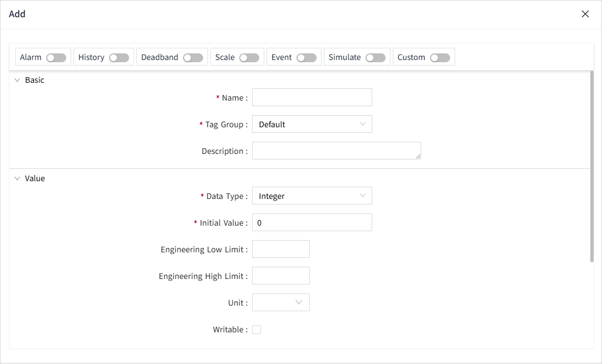Expand the Unit dropdown
This screenshot has height=364, width=602.
[281, 303]
